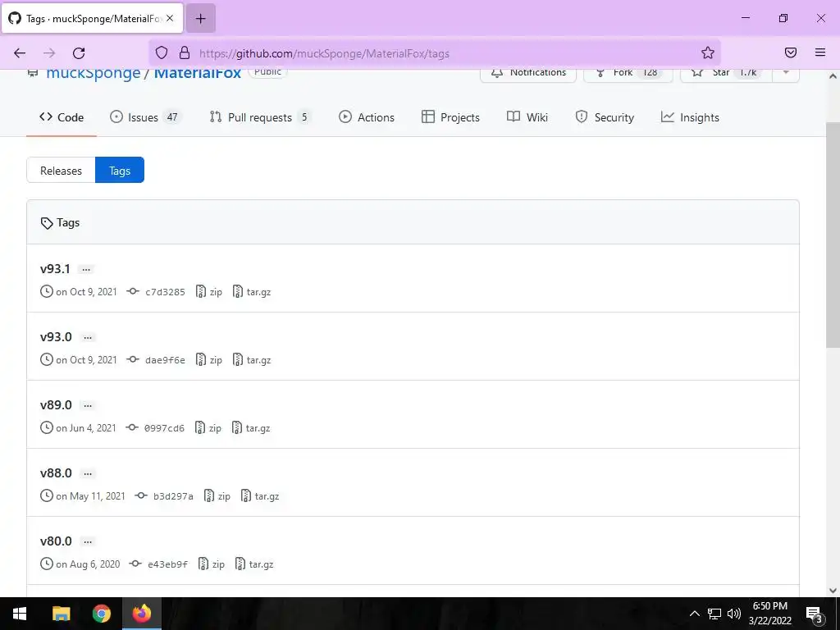The height and width of the screenshot is (630, 840).
Task: Go back with the browser back arrow
Action: coord(20,53)
